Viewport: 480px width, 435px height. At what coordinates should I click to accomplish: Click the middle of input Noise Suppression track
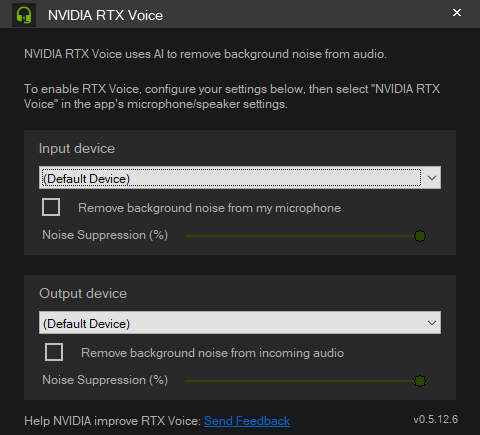point(302,236)
